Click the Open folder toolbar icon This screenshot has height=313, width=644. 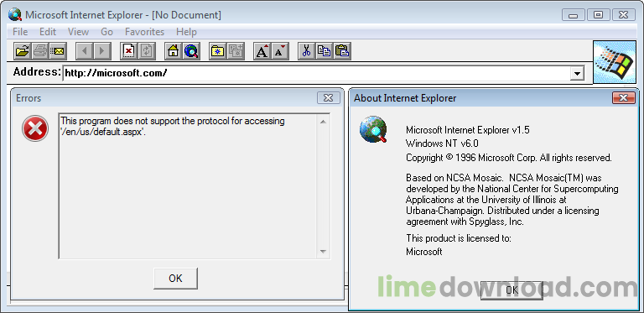tap(22, 51)
